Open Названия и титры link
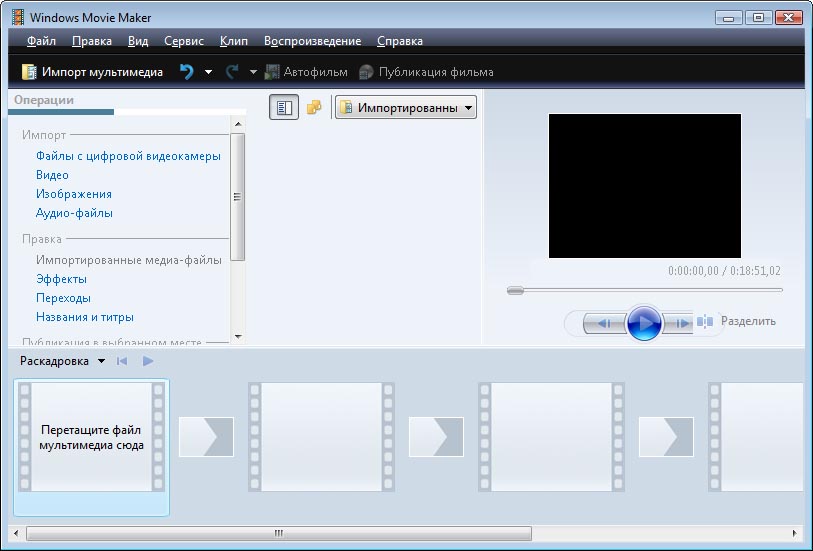The height and width of the screenshot is (551, 813). pyautogui.click(x=85, y=317)
